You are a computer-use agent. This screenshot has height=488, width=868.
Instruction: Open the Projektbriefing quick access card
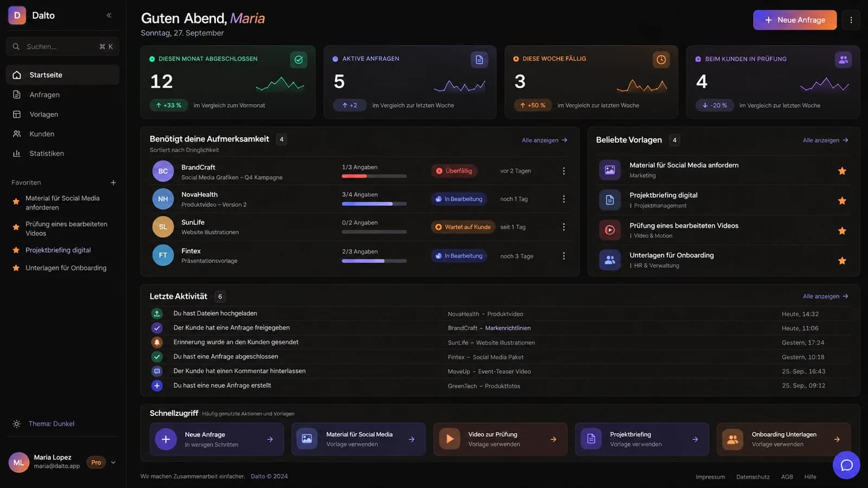(x=642, y=439)
